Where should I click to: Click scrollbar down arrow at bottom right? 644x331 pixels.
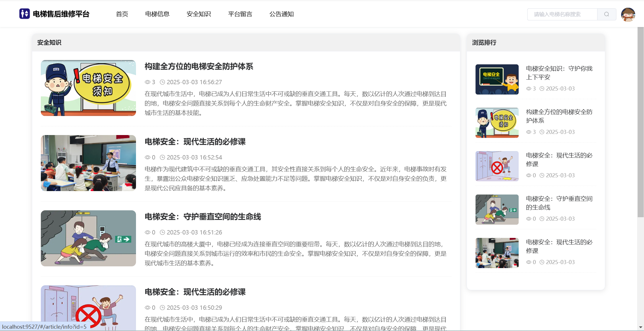(641, 327)
